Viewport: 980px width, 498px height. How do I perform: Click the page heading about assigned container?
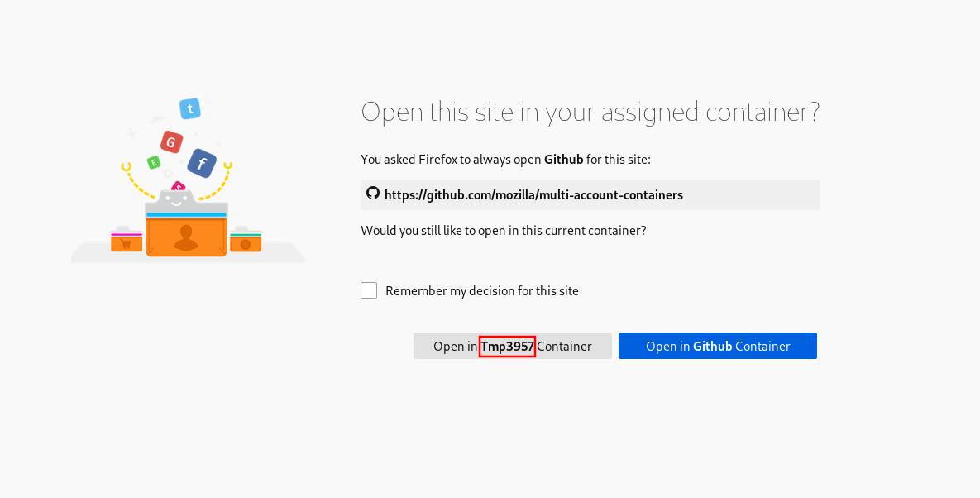(x=590, y=111)
